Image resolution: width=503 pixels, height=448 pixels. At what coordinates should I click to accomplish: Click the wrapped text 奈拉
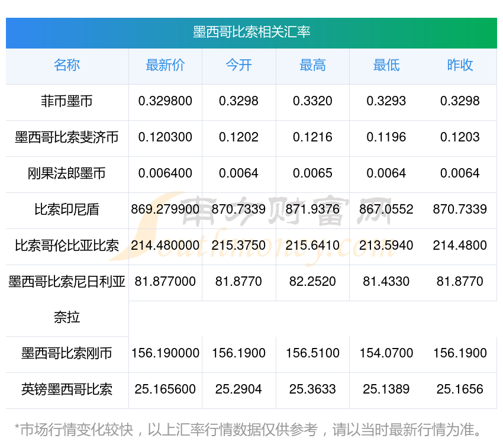point(67,317)
